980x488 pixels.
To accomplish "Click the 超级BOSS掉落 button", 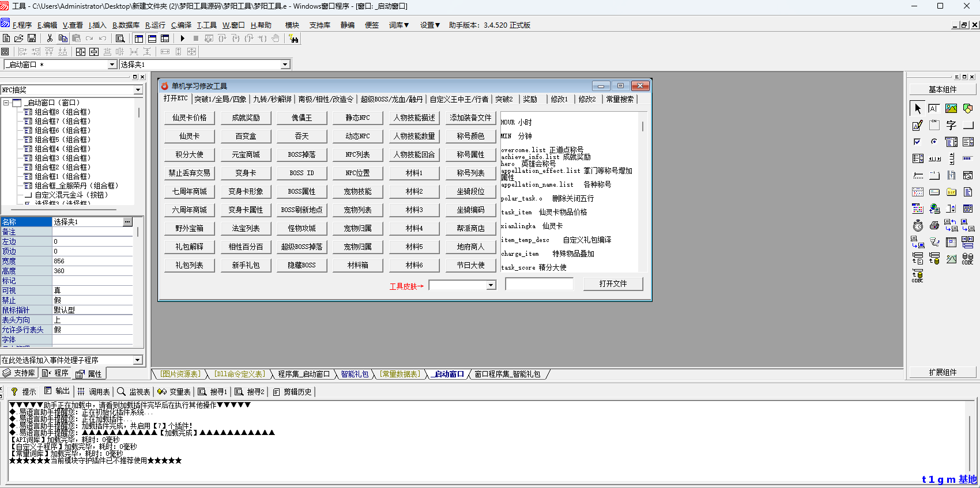I will [x=301, y=247].
